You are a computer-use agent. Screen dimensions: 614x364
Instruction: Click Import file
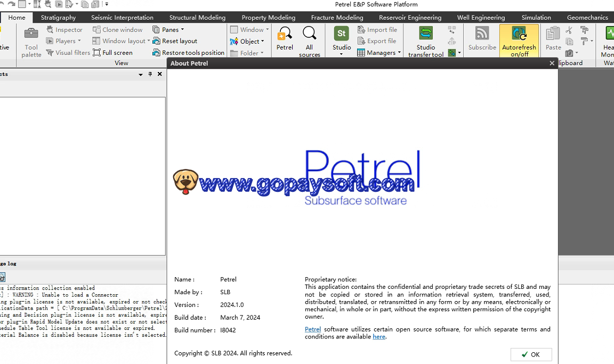377,30
